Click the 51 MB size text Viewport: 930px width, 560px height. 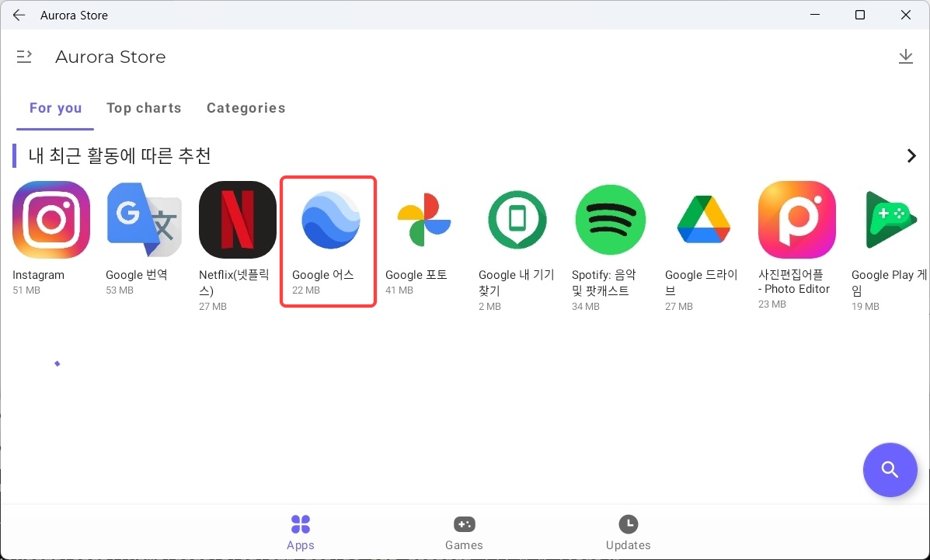[26, 290]
